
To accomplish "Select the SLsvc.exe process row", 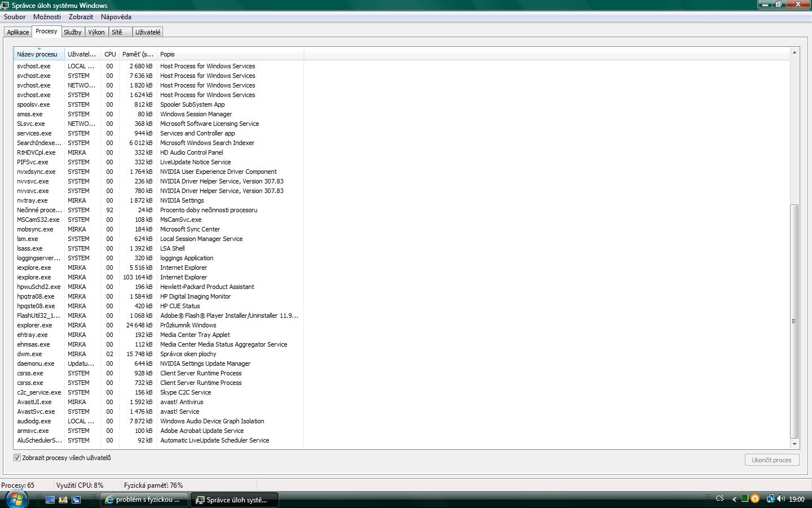I will coord(158,124).
